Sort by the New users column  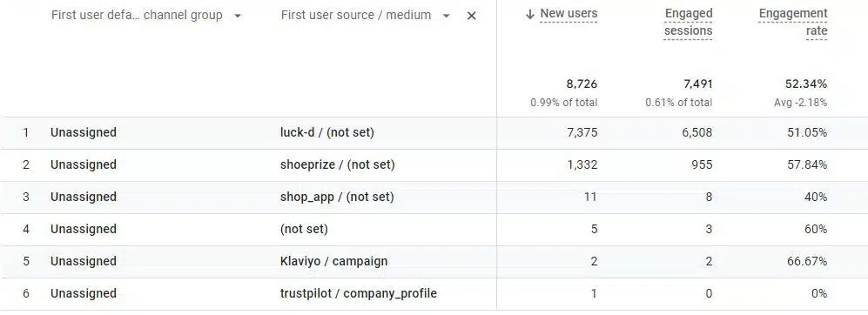[569, 14]
